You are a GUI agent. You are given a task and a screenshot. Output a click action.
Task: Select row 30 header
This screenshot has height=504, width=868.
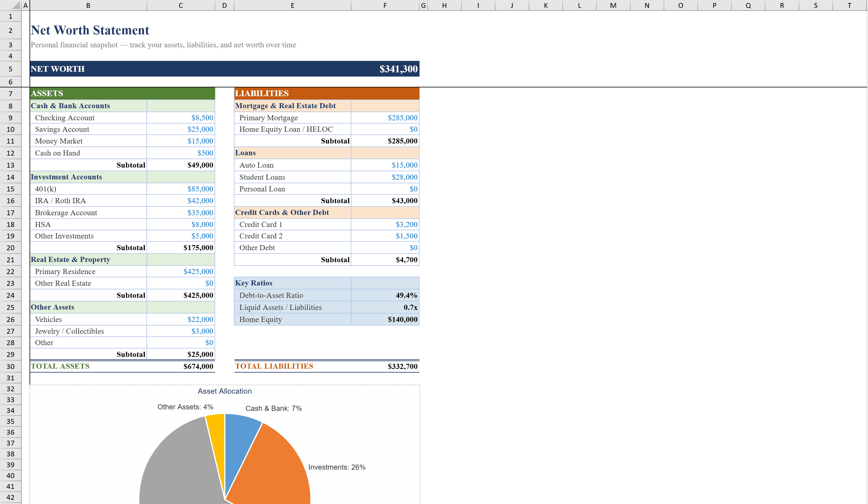11,366
